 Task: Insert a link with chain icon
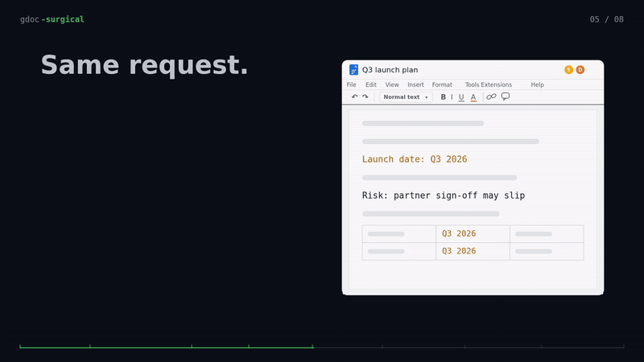[491, 97]
